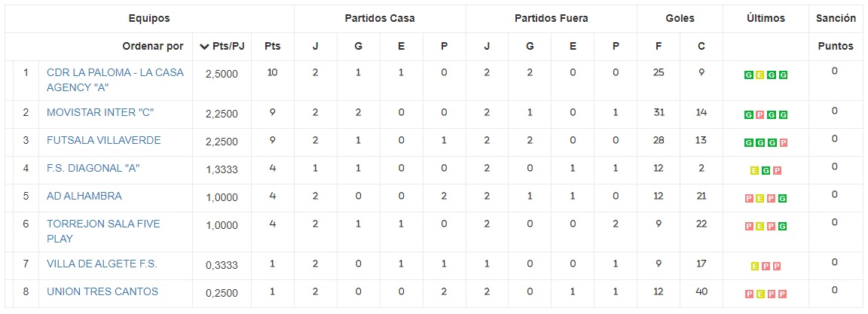Select the Partidos Fuera header group
The height and width of the screenshot is (314, 868).
coord(552,18)
